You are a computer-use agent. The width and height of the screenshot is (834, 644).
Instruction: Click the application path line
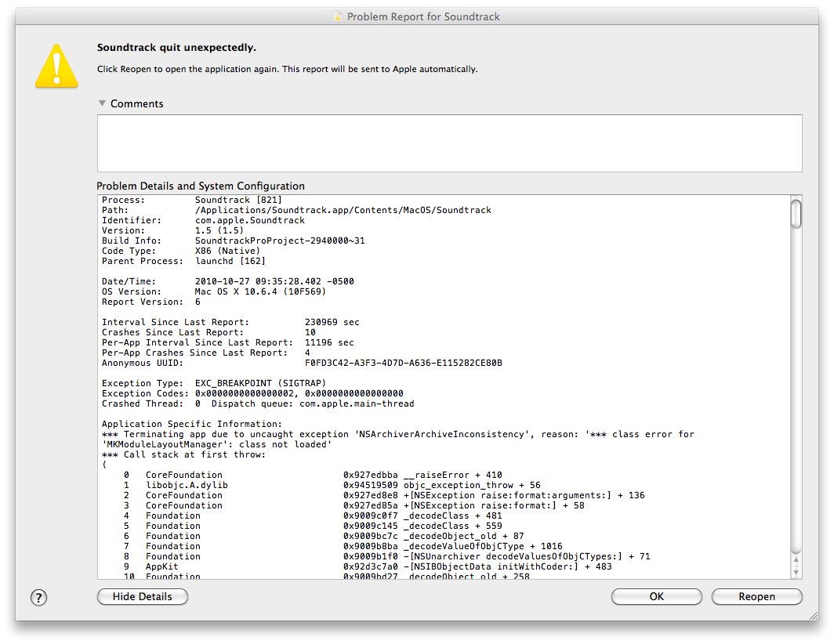click(x=296, y=210)
